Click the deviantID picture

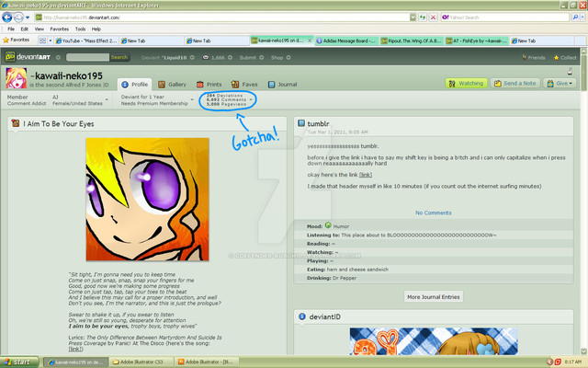click(x=434, y=341)
